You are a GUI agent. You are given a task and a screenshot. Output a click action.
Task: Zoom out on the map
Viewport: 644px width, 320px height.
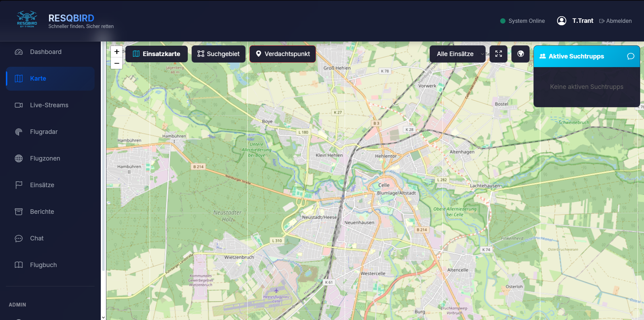(117, 63)
